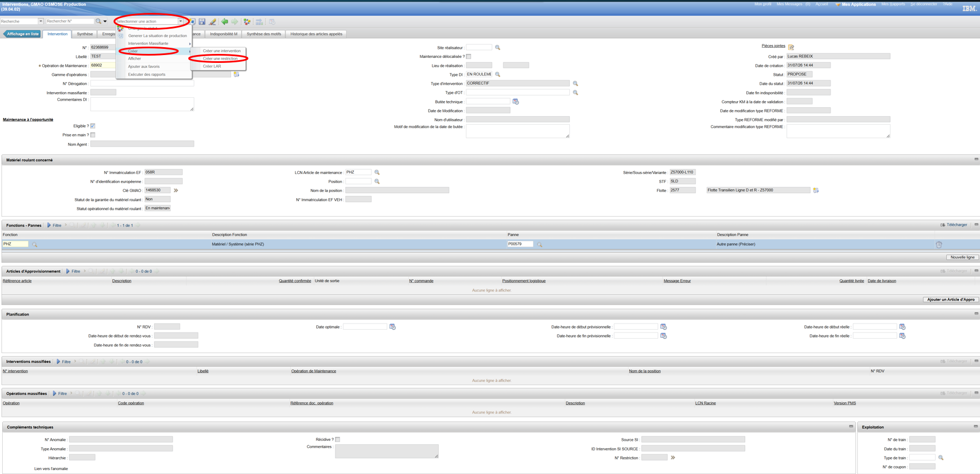Select Exécuter des rapports menu entry

147,74
